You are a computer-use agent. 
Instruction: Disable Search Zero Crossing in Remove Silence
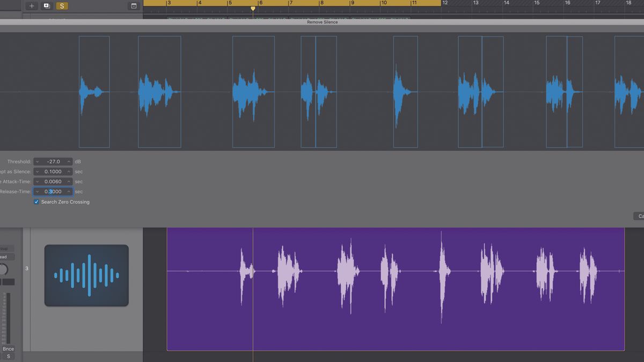pos(36,202)
